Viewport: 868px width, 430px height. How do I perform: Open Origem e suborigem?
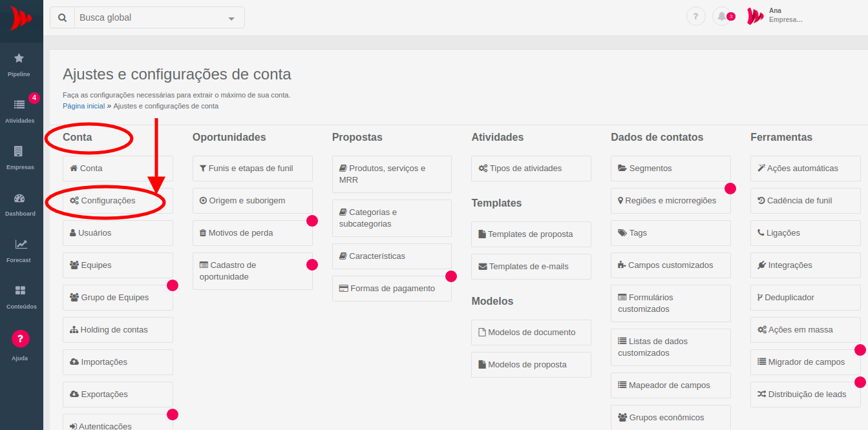(x=253, y=201)
